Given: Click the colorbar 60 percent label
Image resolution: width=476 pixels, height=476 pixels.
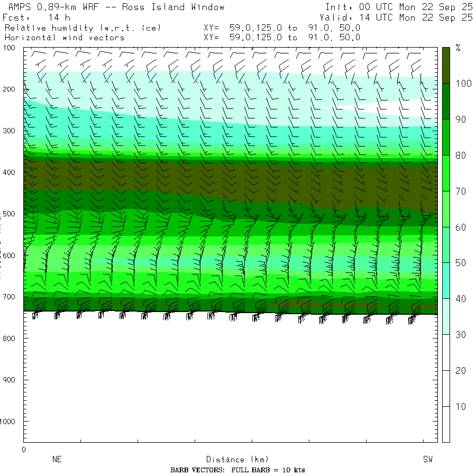Looking at the screenshot, I should [461, 227].
